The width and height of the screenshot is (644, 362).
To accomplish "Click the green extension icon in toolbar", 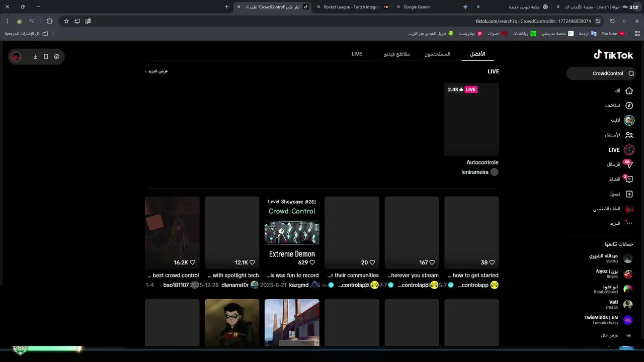I will (19, 21).
